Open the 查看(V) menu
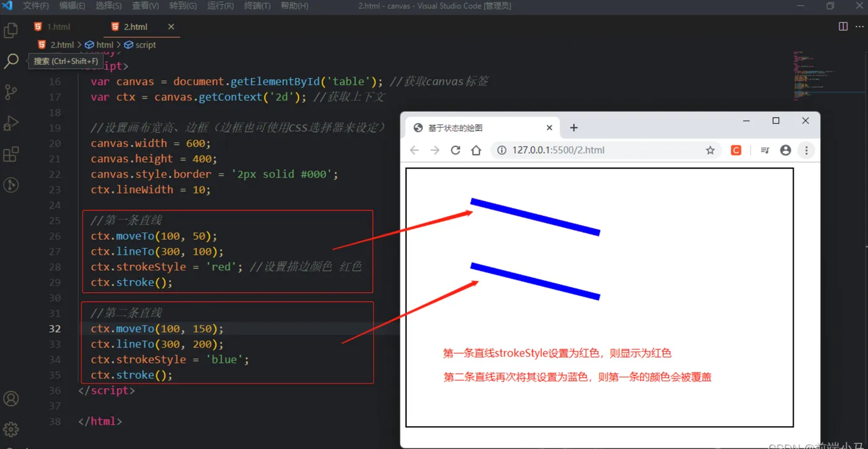Image resolution: width=868 pixels, height=449 pixels. pos(146,6)
